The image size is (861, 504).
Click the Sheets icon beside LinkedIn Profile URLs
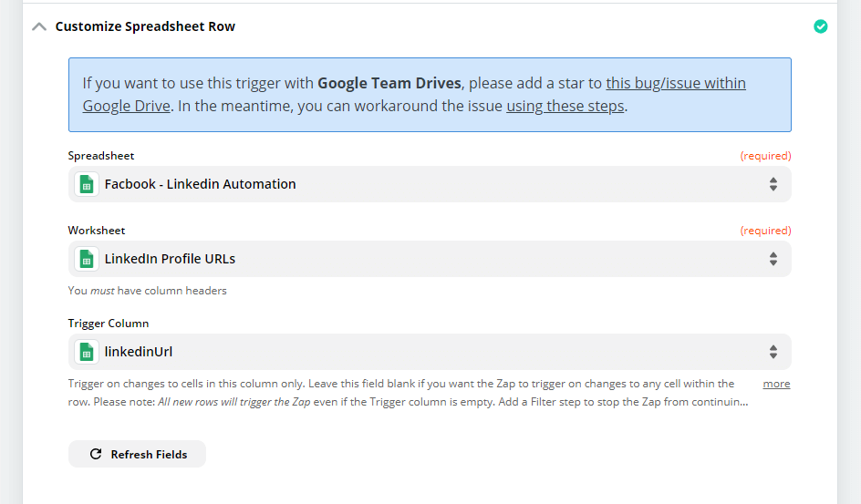87,259
